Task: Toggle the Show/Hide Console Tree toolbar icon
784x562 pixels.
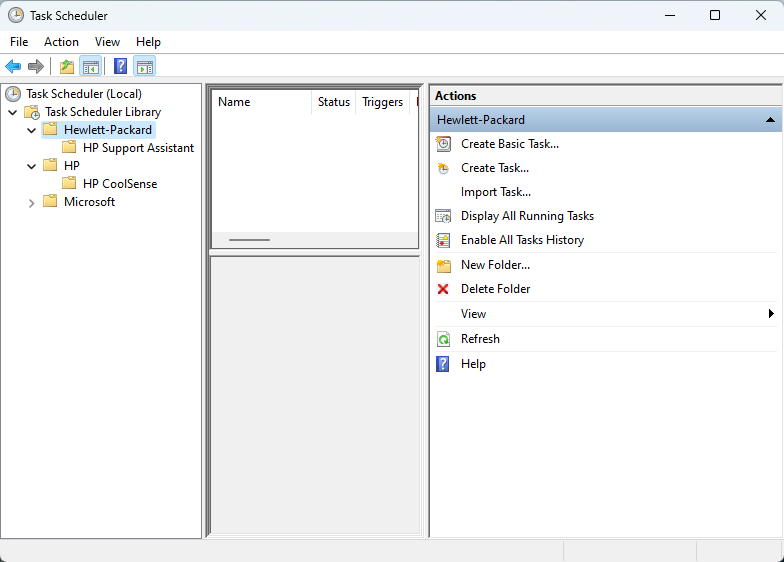Action: coord(91,66)
